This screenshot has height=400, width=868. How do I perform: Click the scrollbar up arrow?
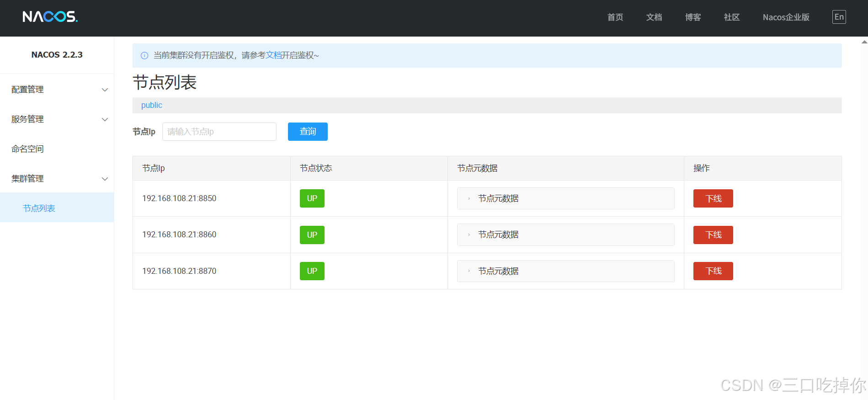[864, 42]
